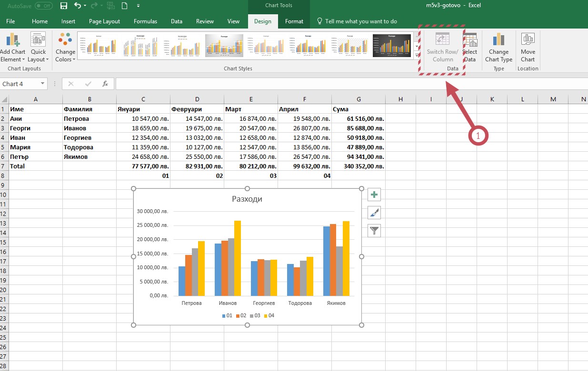
Task: Click the Chart Elements plus button
Action: click(x=374, y=195)
